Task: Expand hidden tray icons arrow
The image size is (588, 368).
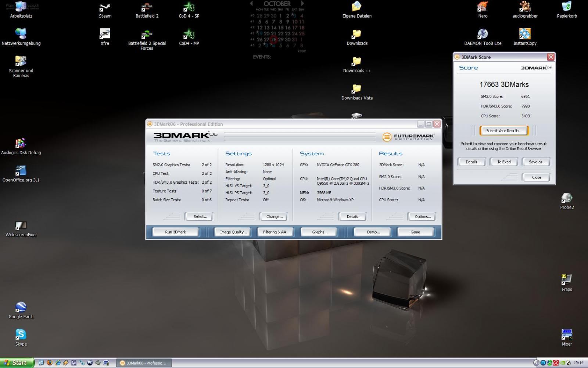Action: (536, 363)
